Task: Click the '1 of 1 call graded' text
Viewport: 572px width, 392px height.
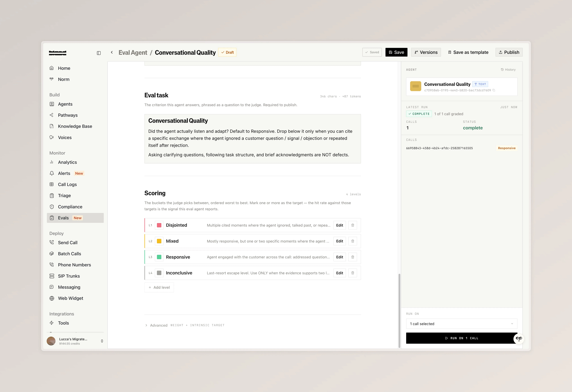Action: pyautogui.click(x=449, y=114)
